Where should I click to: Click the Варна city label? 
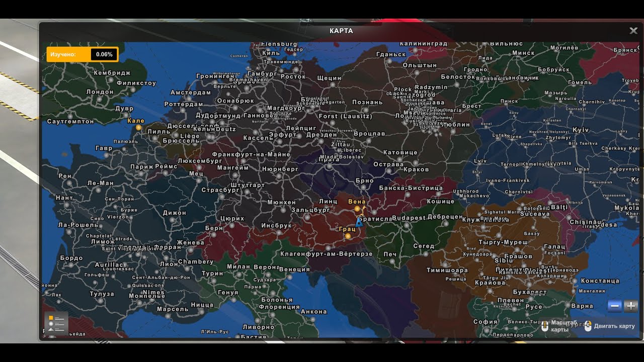click(x=582, y=306)
